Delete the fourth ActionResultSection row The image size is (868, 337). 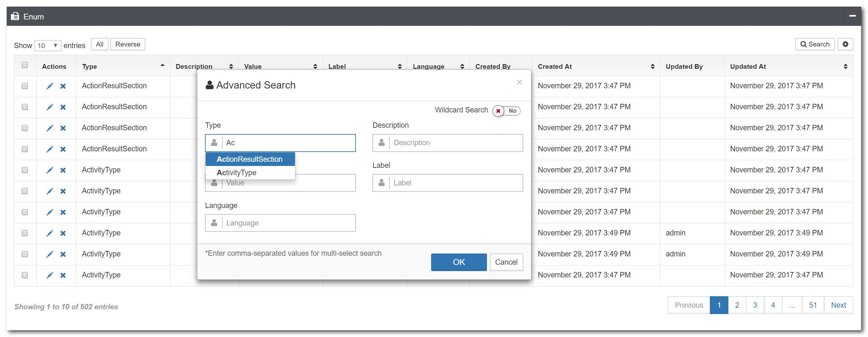63,149
